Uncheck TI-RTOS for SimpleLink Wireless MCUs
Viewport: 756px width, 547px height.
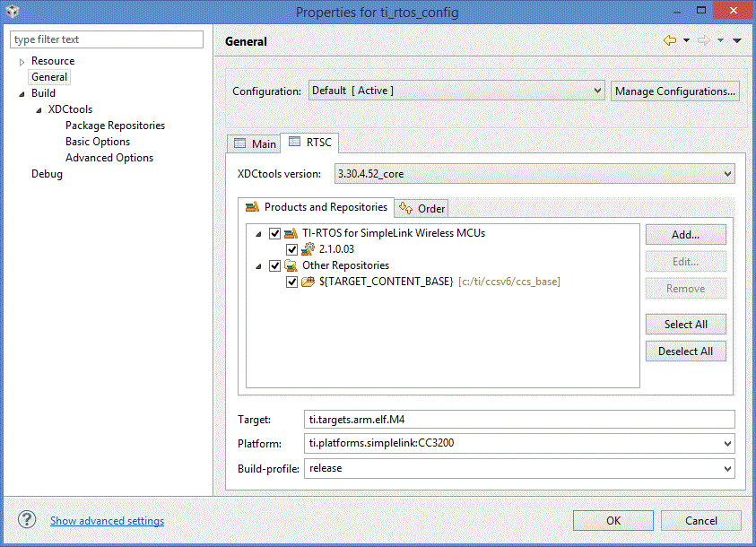[274, 233]
